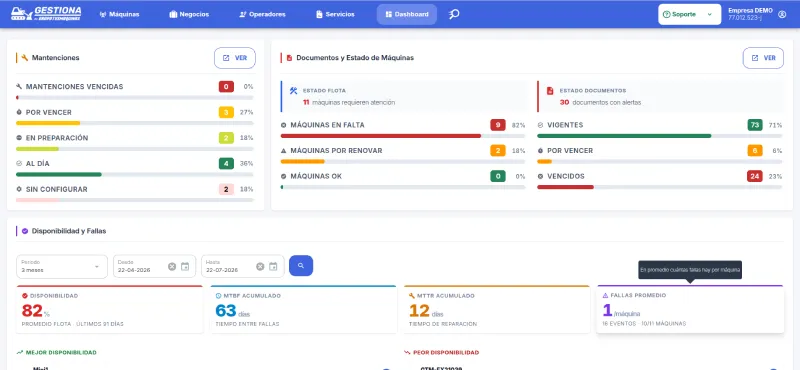Screen dimensions: 800x370
Task: Click the red 0 badge for Mantenciones Vencidas
Action: point(227,87)
